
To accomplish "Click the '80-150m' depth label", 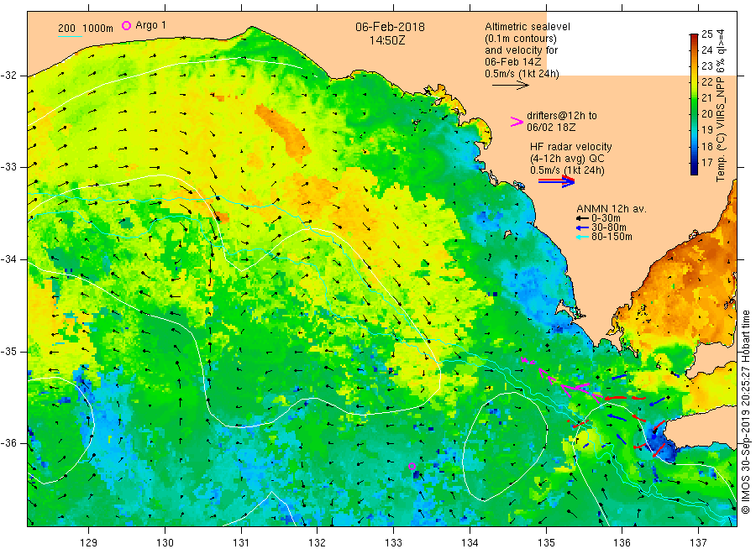I will (x=612, y=237).
